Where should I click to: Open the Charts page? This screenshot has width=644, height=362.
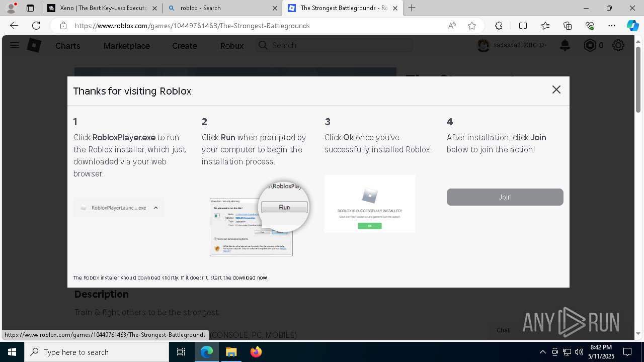pyautogui.click(x=67, y=46)
